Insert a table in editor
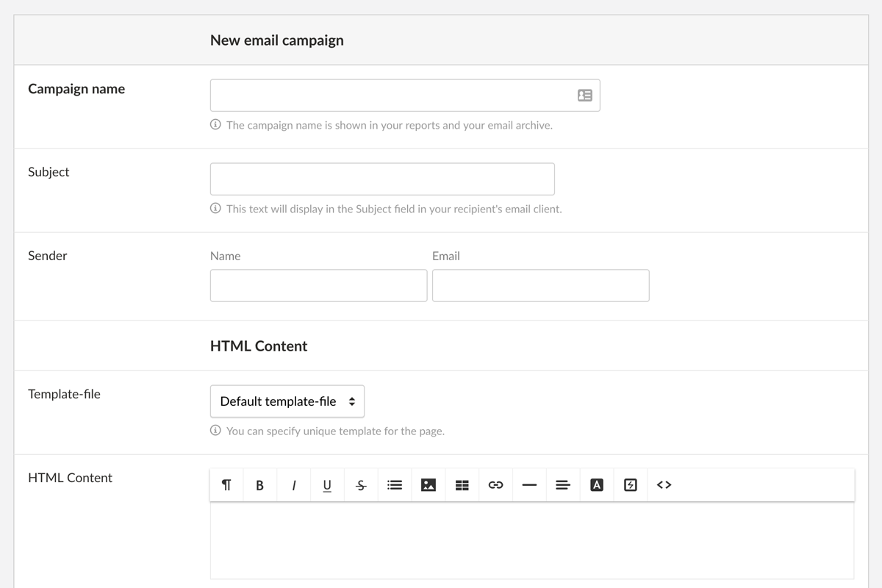Screen dimensions: 882x588 [462, 485]
